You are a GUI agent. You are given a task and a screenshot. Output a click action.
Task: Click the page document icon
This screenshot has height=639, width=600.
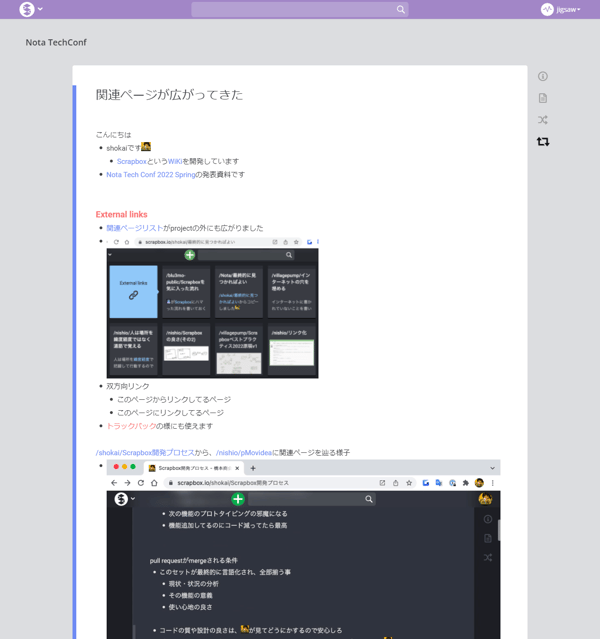[x=543, y=98]
